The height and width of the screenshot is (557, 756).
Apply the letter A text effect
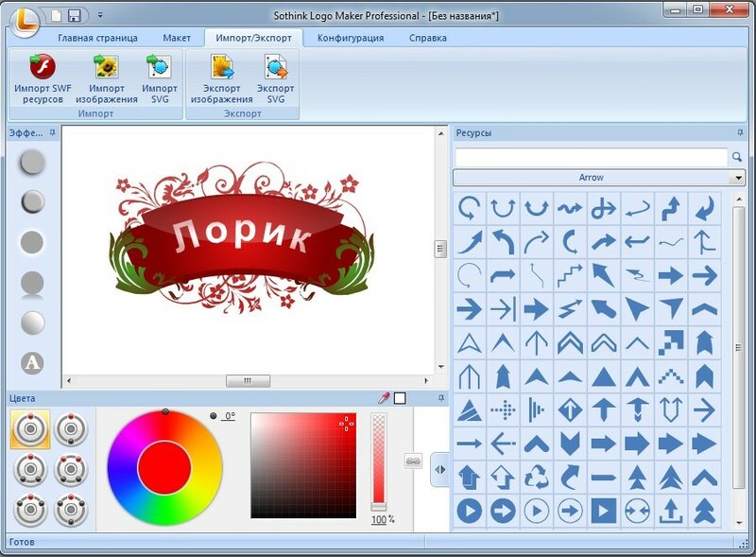(32, 362)
